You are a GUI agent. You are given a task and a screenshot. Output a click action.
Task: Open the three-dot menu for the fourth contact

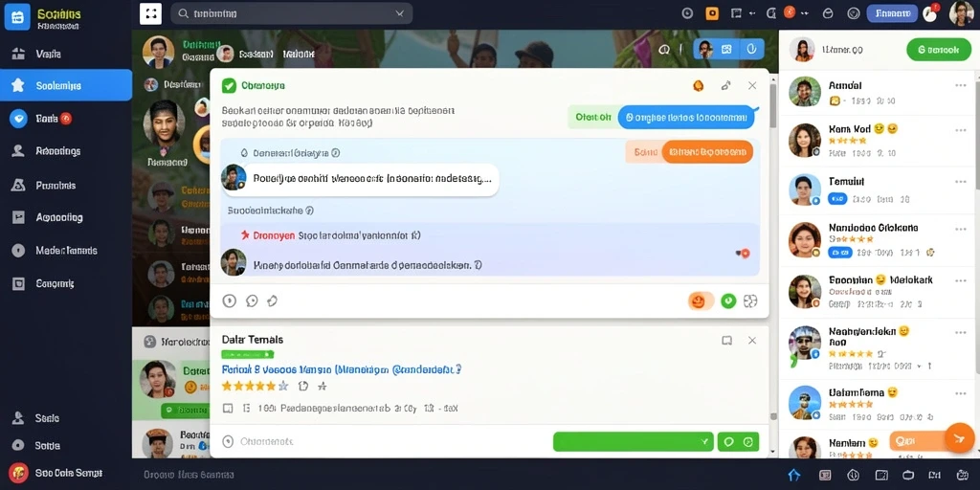point(961,228)
